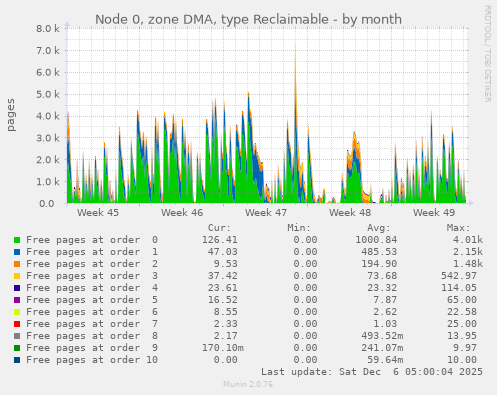Click the 'Free pages at order 10' label
This screenshot has height=395, width=497.
tap(92, 360)
